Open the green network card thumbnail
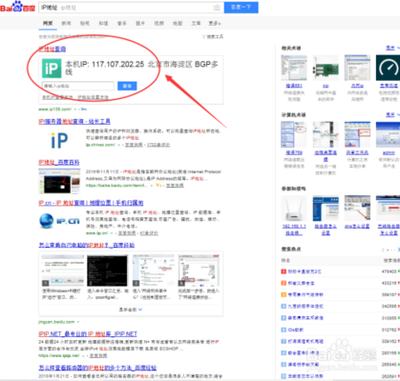Screen dimensions: 400x381 (325, 68)
